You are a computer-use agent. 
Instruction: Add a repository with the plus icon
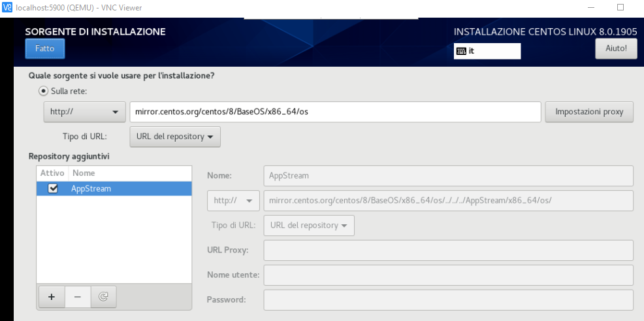click(52, 297)
